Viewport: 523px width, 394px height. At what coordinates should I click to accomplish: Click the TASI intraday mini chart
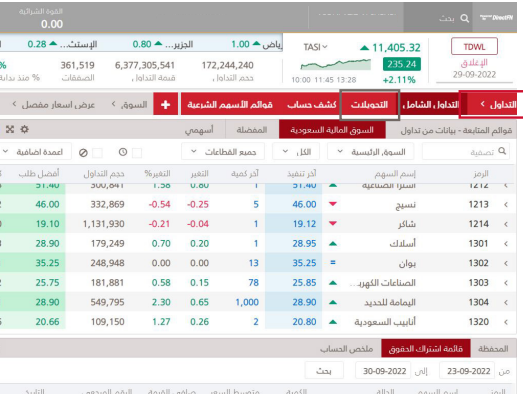click(x=336, y=64)
